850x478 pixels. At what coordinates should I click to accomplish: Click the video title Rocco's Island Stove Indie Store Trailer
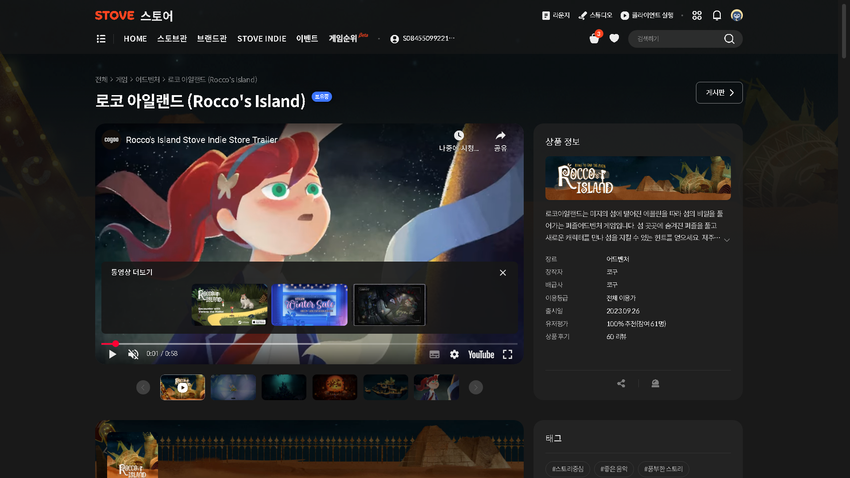[x=202, y=140]
